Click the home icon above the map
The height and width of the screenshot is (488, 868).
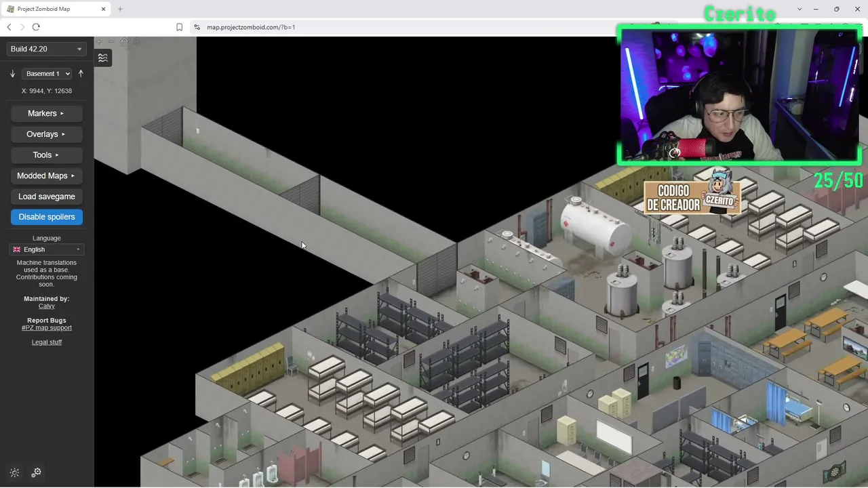click(124, 42)
